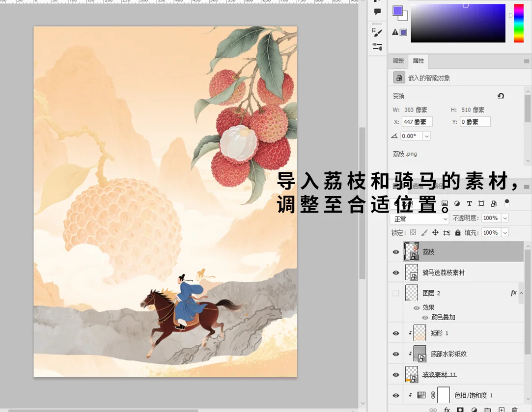This screenshot has height=412, width=532.
Task: Click the Y position input field
Action: [475, 122]
